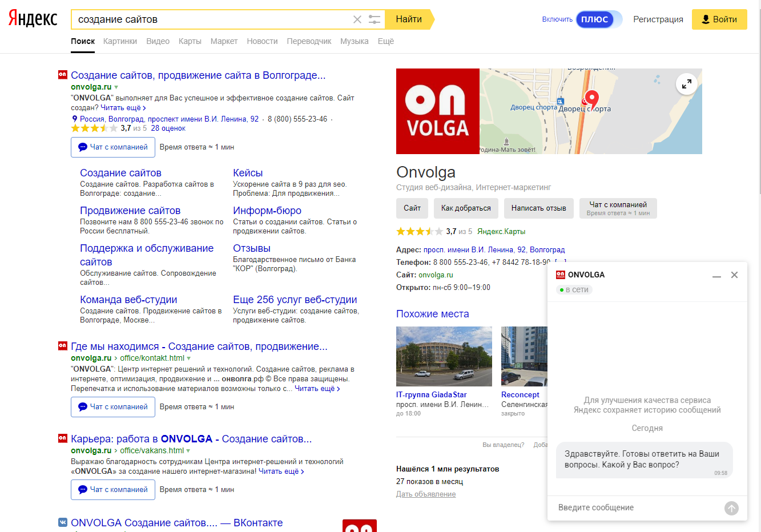This screenshot has width=761, height=532.
Task: Click the Yandex logo
Action: click(x=33, y=19)
